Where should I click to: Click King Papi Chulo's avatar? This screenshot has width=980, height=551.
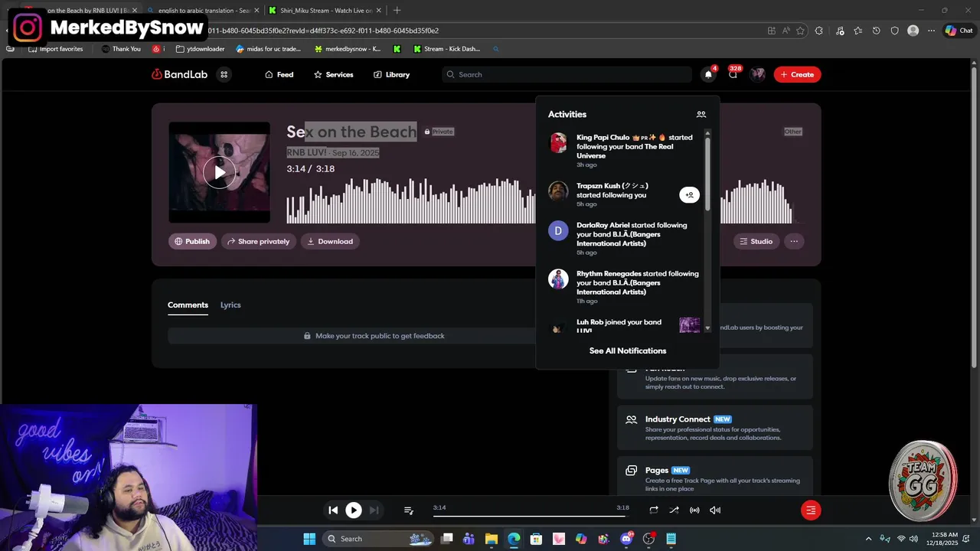558,143
